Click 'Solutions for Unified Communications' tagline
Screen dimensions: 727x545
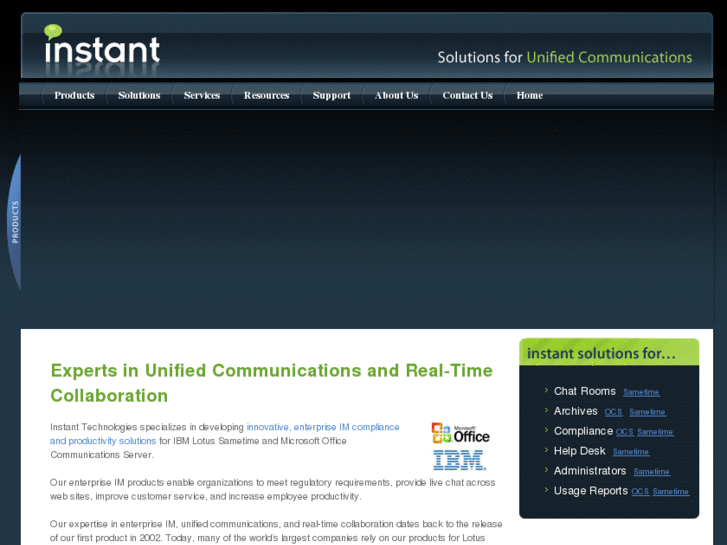click(565, 58)
